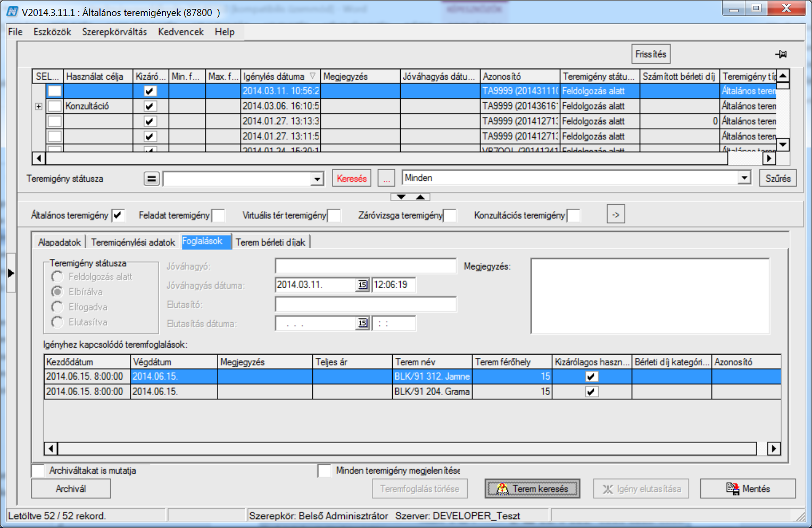This screenshot has height=528, width=812.
Task: Switch to the Terem bérleti díjak tab
Action: tap(270, 242)
